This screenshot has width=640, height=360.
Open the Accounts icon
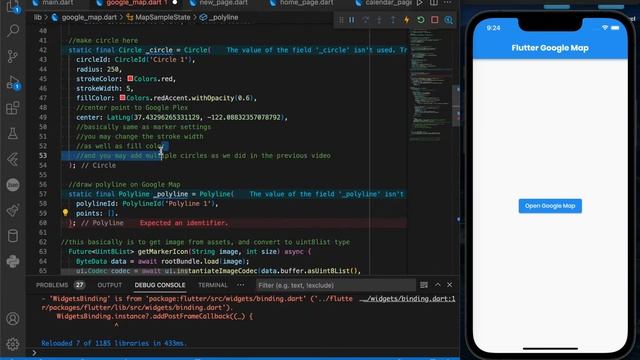point(13,318)
